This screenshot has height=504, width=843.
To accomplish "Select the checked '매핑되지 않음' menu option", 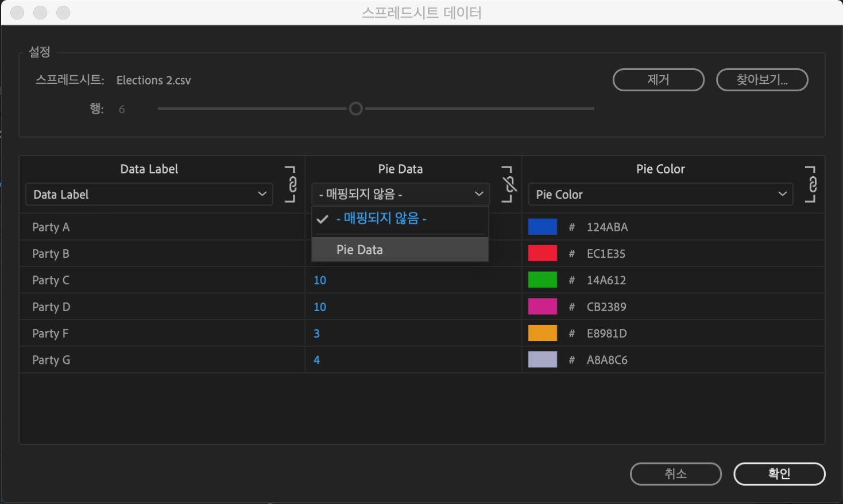I will pyautogui.click(x=400, y=219).
